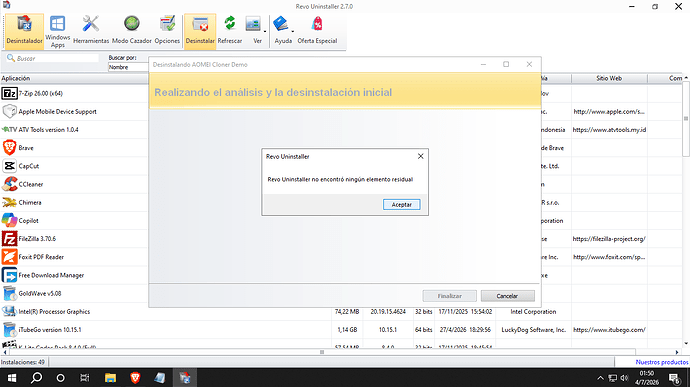Follow the Nuestros productos link
This screenshot has height=387, width=690.
pos(662,362)
